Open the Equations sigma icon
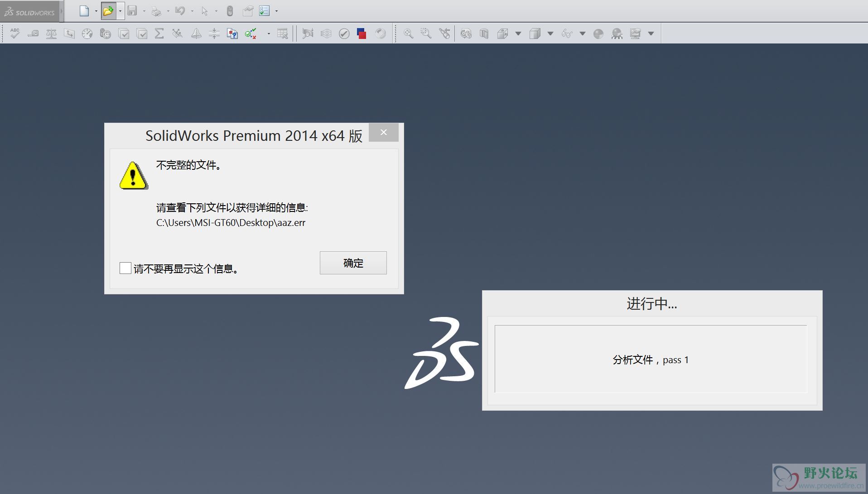This screenshot has height=494, width=868. [159, 34]
